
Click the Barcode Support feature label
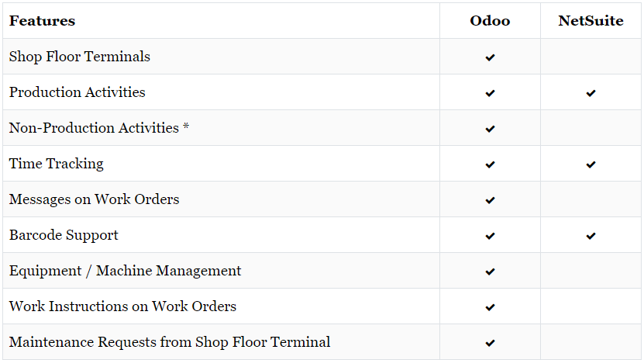point(64,235)
